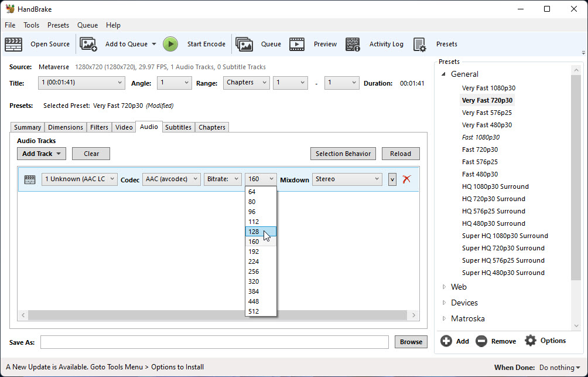Select the HQ 720p30 Surround preset

coord(494,199)
